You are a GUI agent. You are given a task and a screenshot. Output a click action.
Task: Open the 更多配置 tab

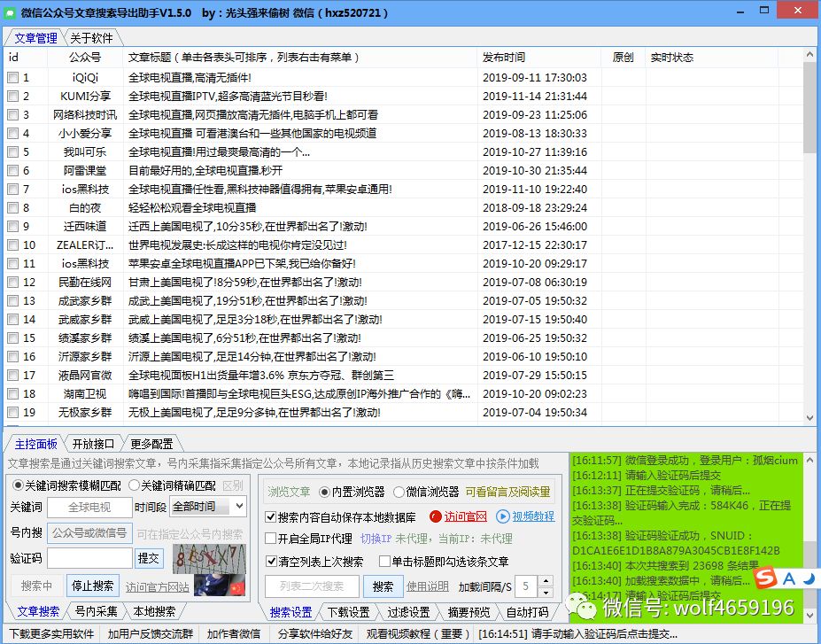pyautogui.click(x=151, y=444)
